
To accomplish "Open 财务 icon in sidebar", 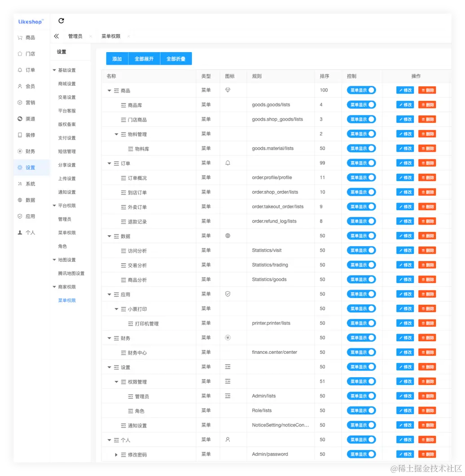I will tap(20, 151).
